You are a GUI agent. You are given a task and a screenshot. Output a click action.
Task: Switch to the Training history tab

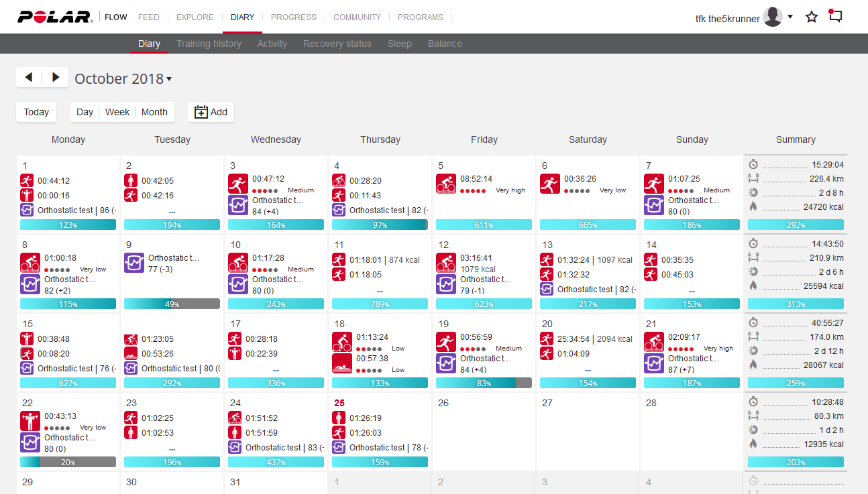tap(209, 44)
